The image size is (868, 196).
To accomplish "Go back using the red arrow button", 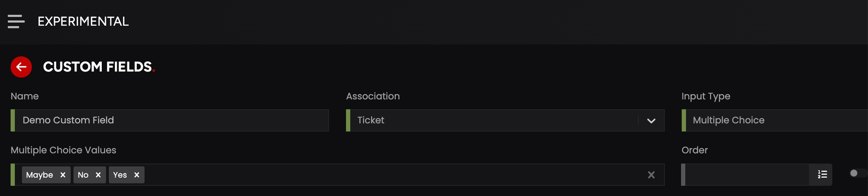I will coord(21,67).
